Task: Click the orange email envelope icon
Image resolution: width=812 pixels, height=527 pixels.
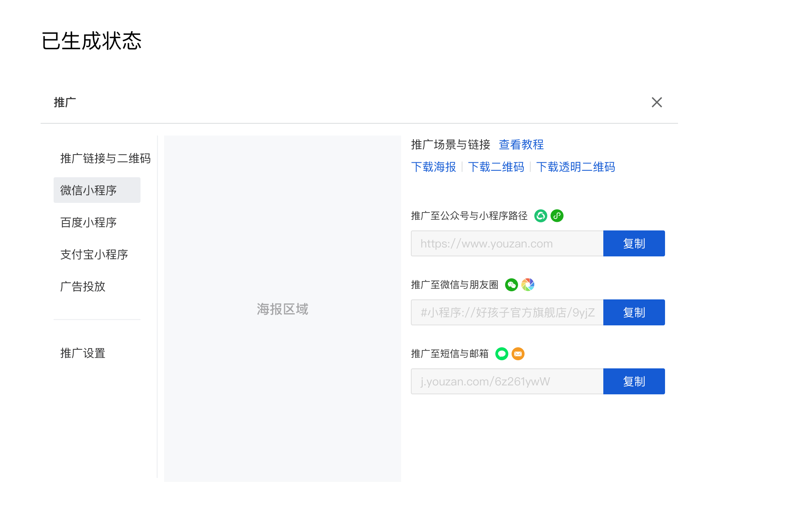Action: pyautogui.click(x=518, y=354)
